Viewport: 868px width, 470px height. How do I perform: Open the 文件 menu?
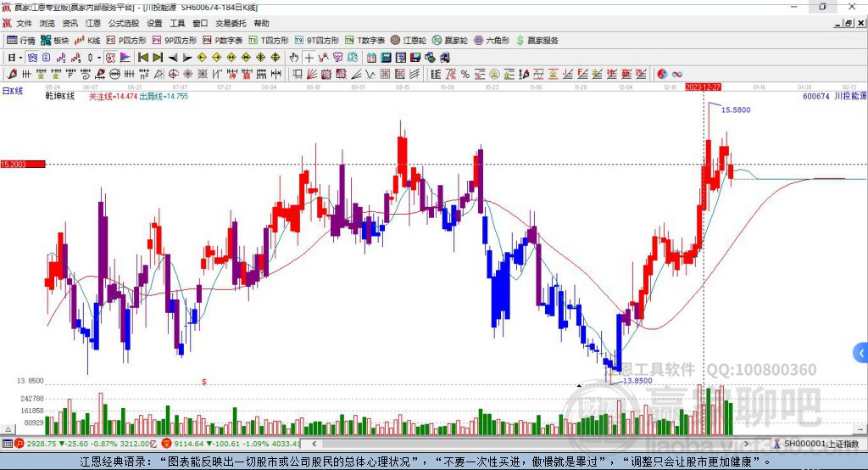tap(24, 23)
